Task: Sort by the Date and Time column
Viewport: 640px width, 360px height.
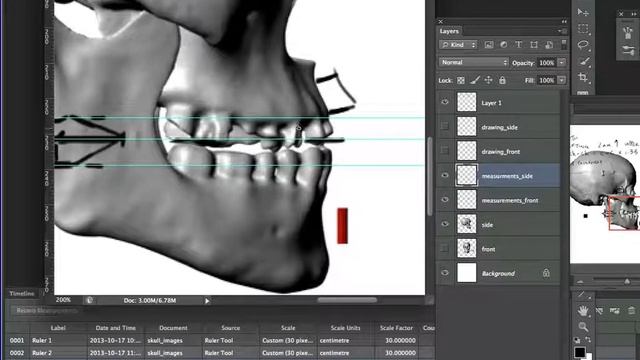Action: click(x=116, y=328)
